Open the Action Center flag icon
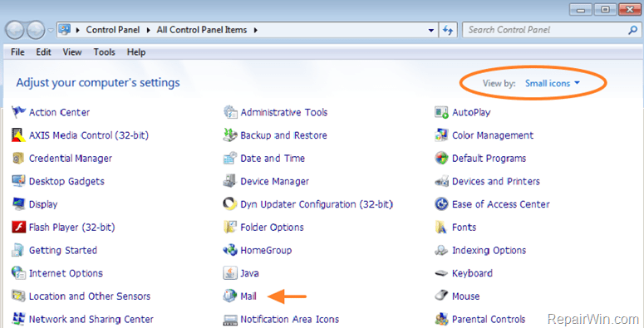 pyautogui.click(x=18, y=112)
